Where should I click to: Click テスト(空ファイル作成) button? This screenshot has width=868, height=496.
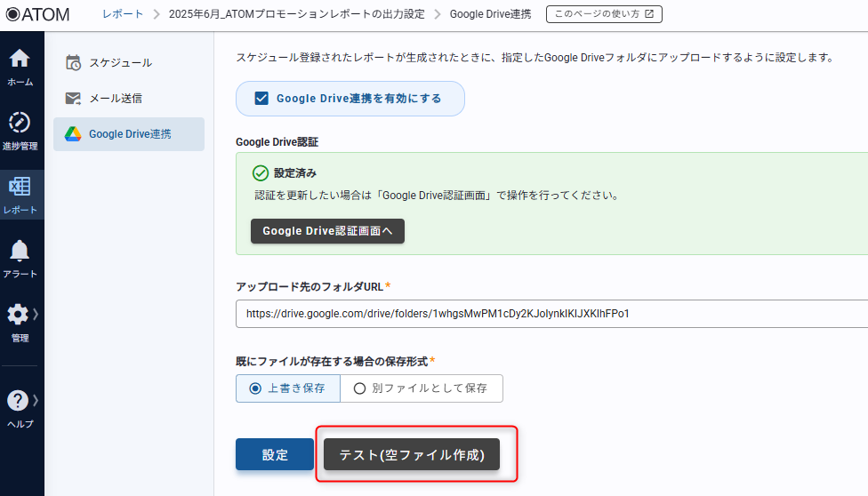(412, 454)
